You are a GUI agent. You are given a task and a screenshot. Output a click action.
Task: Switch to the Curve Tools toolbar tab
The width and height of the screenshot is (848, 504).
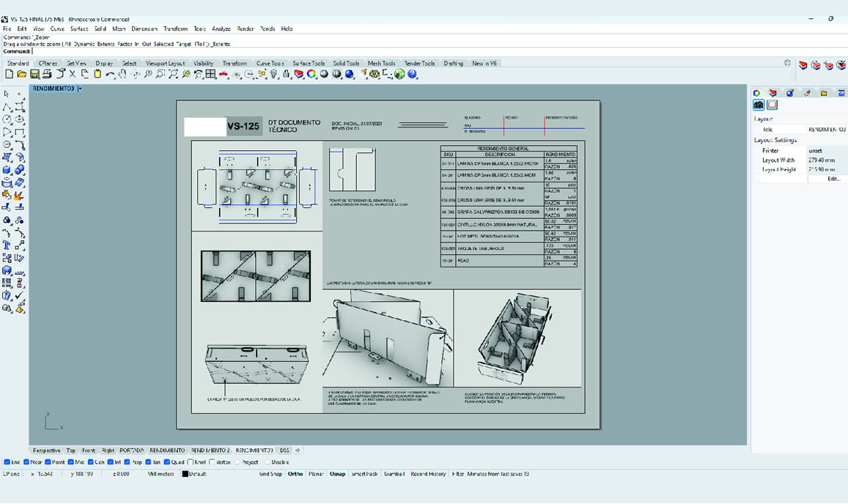pyautogui.click(x=270, y=63)
